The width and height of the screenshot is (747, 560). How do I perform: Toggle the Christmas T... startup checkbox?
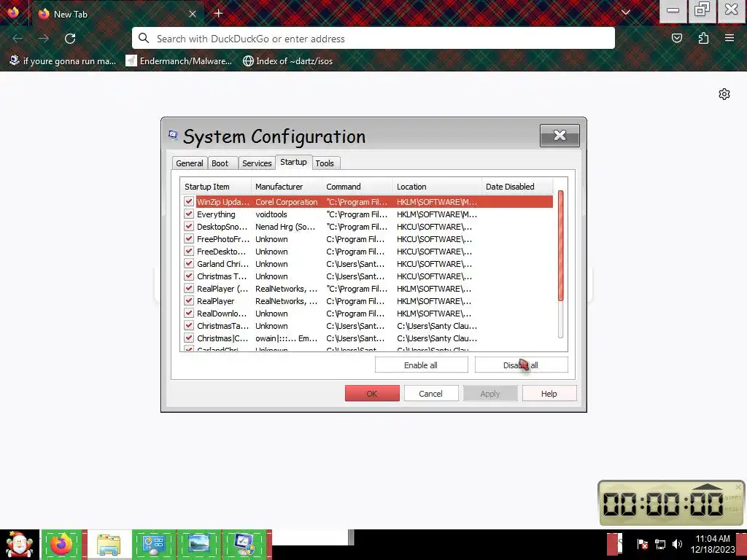[x=189, y=276]
